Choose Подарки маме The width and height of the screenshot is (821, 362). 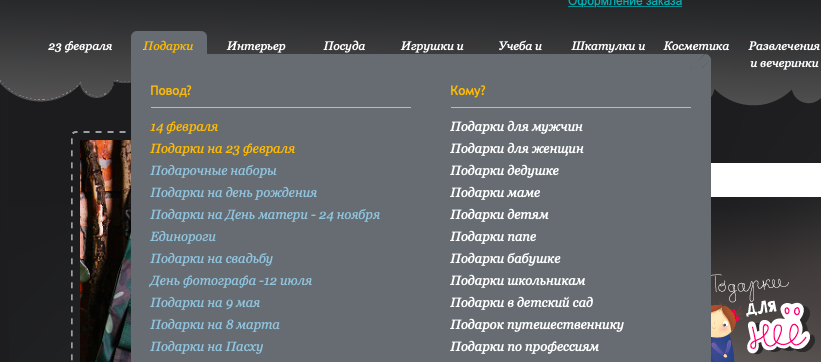[495, 193]
